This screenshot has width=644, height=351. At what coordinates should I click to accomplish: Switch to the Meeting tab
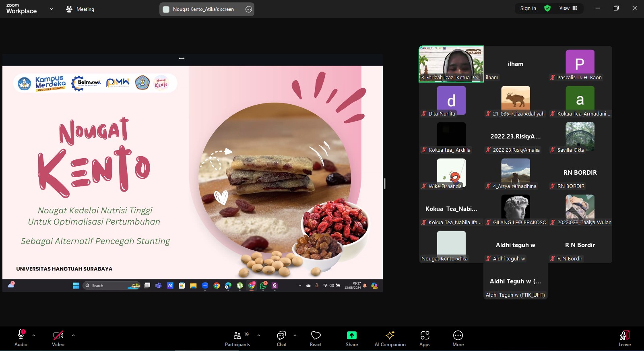[x=80, y=9]
